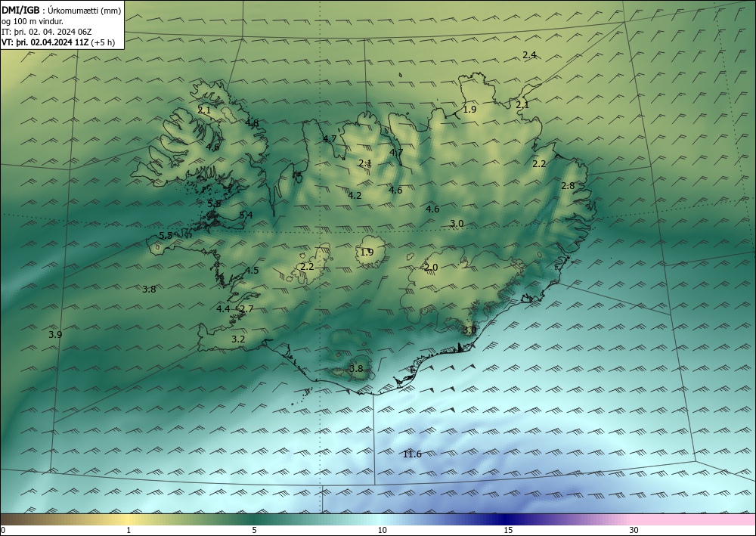This screenshot has width=756, height=536.
Task: Pick the dark navy segment of the color bar
Action: point(507,519)
